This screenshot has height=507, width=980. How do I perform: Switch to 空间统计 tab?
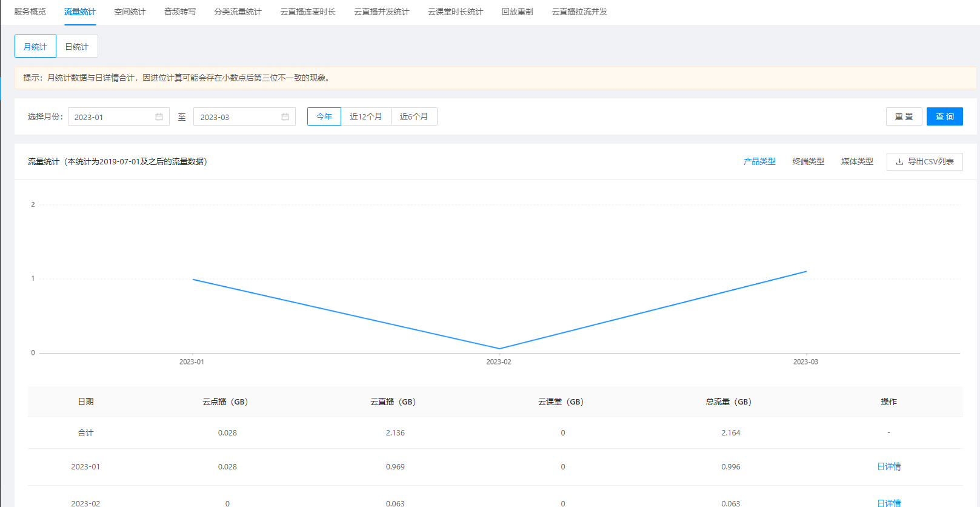[130, 12]
